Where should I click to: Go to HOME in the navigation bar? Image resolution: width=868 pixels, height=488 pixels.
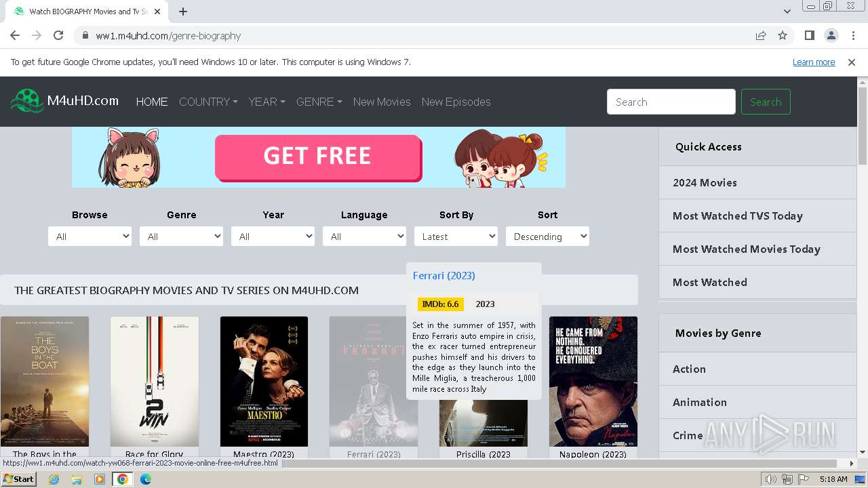152,102
